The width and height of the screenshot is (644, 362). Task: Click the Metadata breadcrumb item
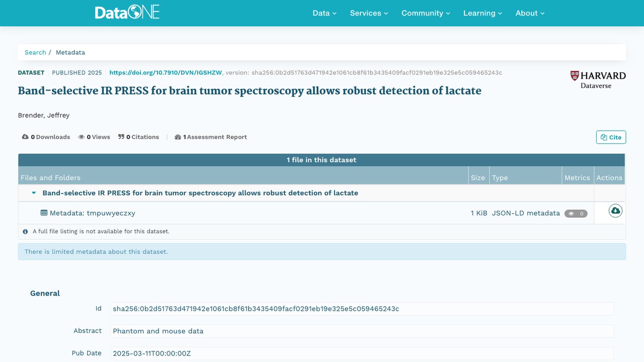70,52
